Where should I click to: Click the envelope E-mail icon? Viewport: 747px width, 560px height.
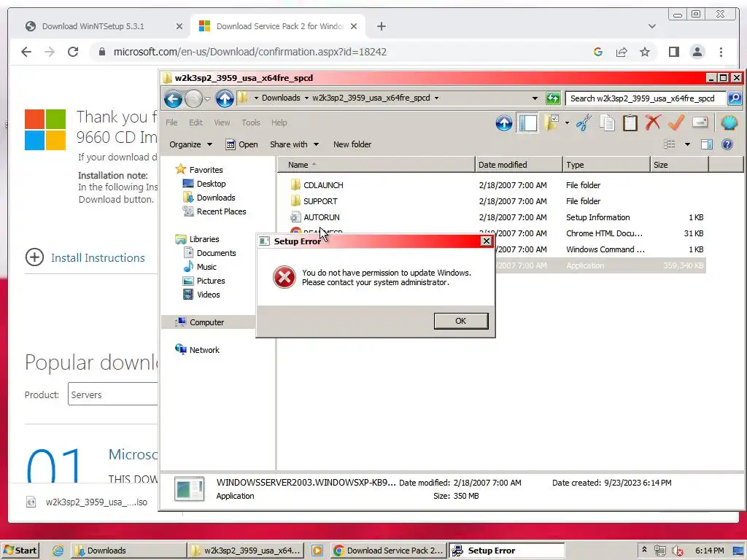point(700,122)
